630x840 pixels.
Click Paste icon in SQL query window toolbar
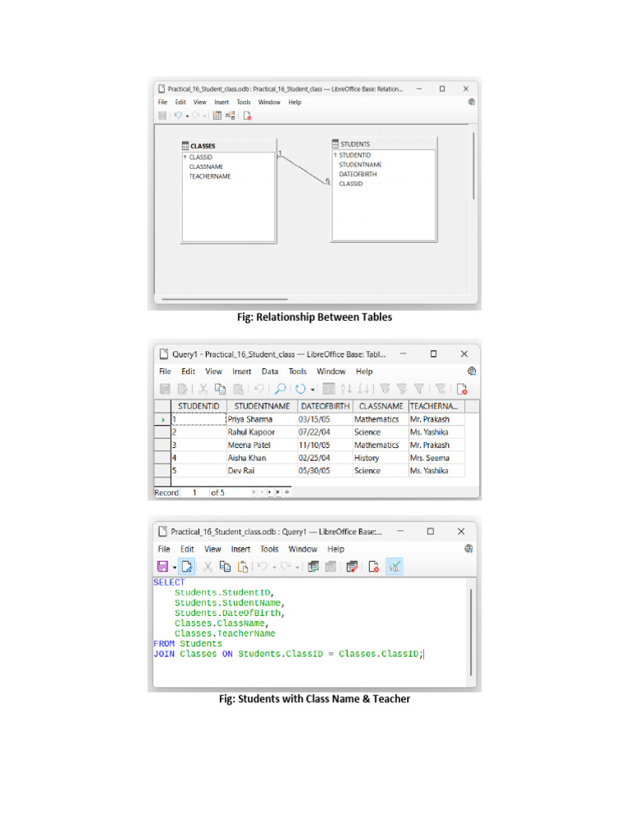[243, 566]
